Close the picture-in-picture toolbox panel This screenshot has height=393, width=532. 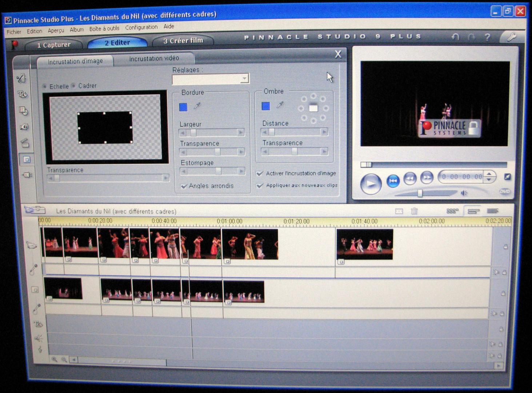tap(338, 54)
